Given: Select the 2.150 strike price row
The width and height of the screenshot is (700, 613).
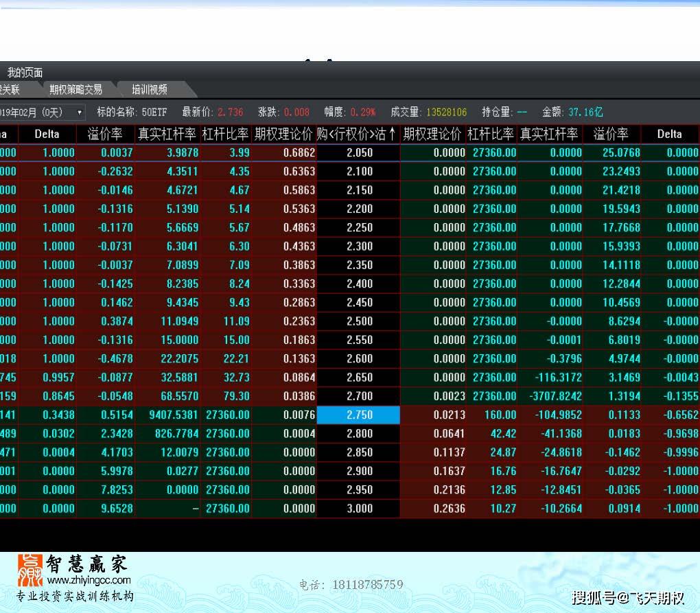Looking at the screenshot, I should click(x=358, y=190).
